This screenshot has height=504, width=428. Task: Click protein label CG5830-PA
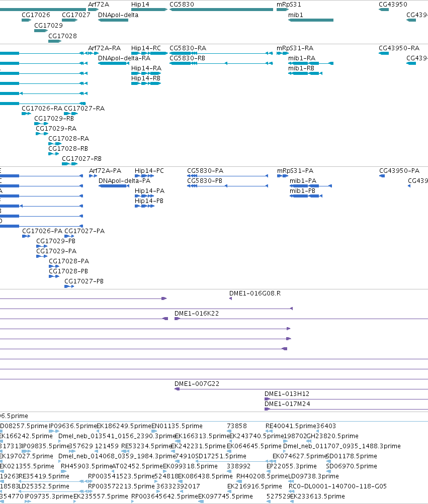(x=205, y=171)
